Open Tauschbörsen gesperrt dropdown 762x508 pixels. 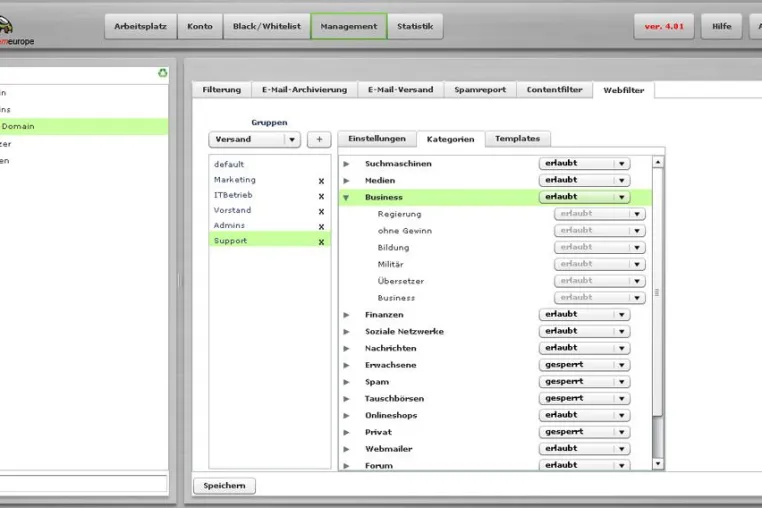pos(585,398)
